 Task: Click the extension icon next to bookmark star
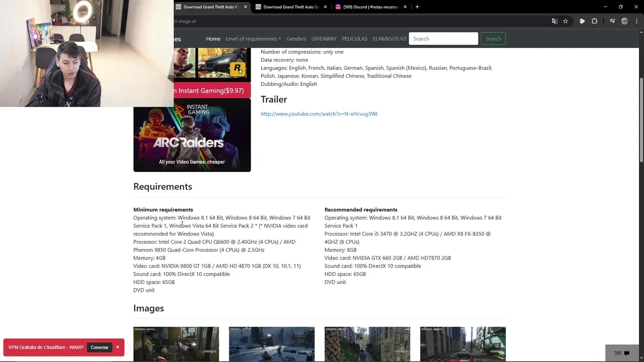[x=582, y=21]
